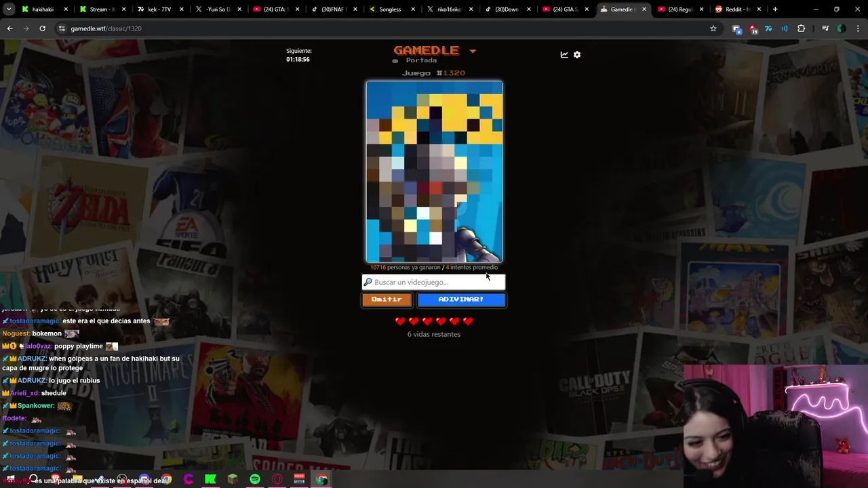Close the Reddit tab
Image resolution: width=868 pixels, height=488 pixels.
[x=760, y=9]
